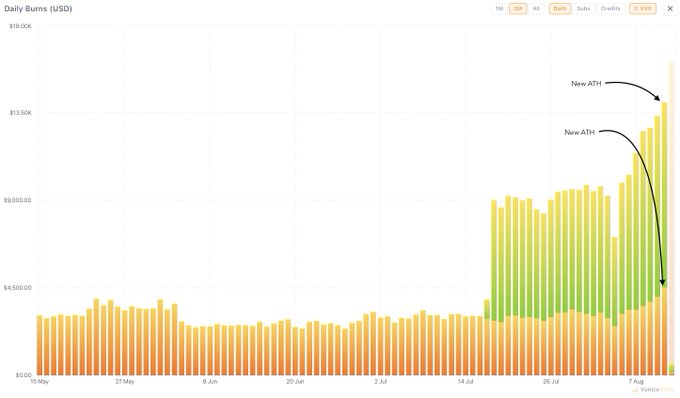Viewport: 680px width, 398px height.
Task: Click the $13.50K y-axis label
Action: pyautogui.click(x=20, y=113)
